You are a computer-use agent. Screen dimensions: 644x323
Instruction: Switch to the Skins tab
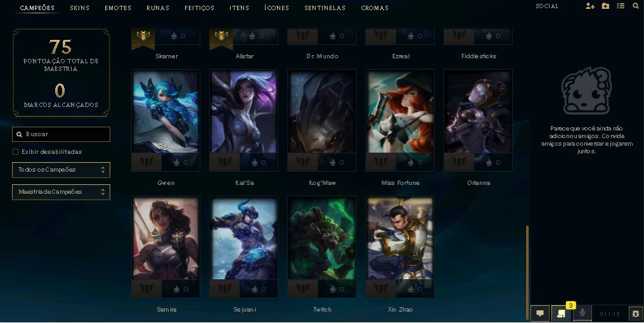80,8
